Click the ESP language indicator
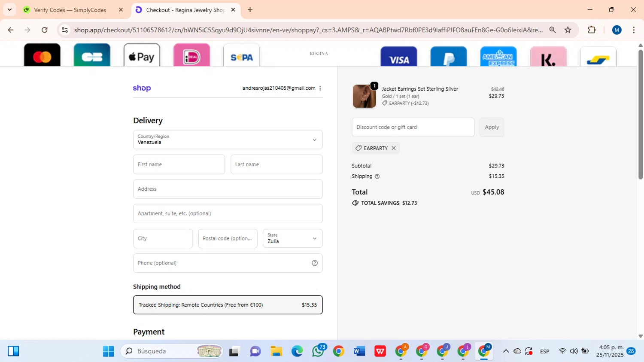 point(545,351)
